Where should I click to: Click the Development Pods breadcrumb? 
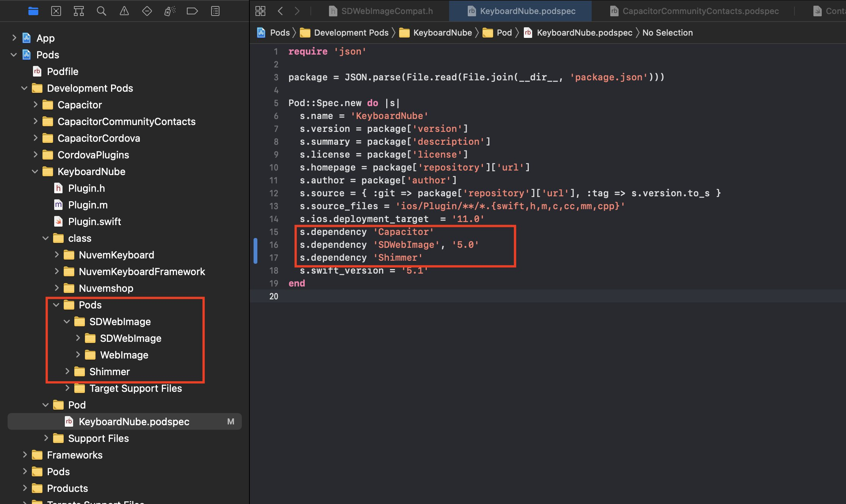[x=345, y=33]
